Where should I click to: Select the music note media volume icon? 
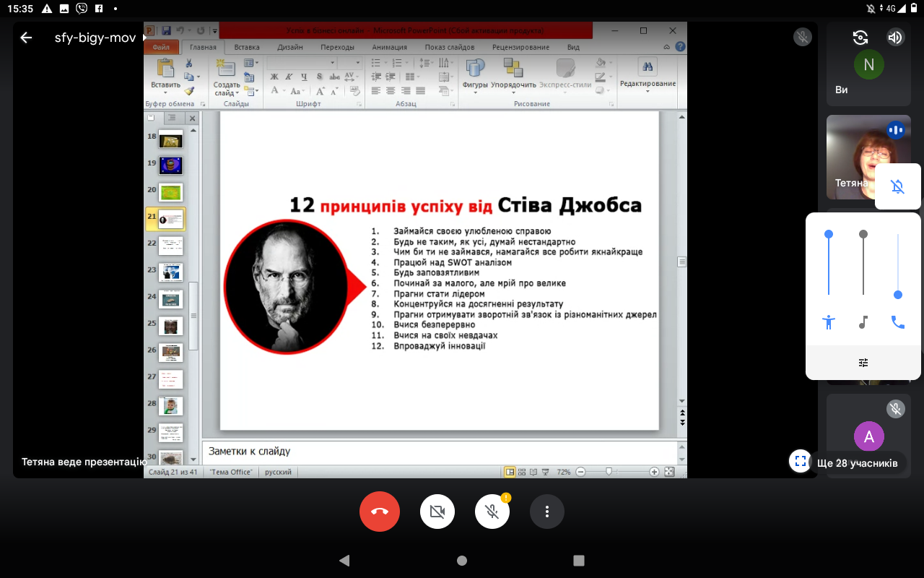863,323
